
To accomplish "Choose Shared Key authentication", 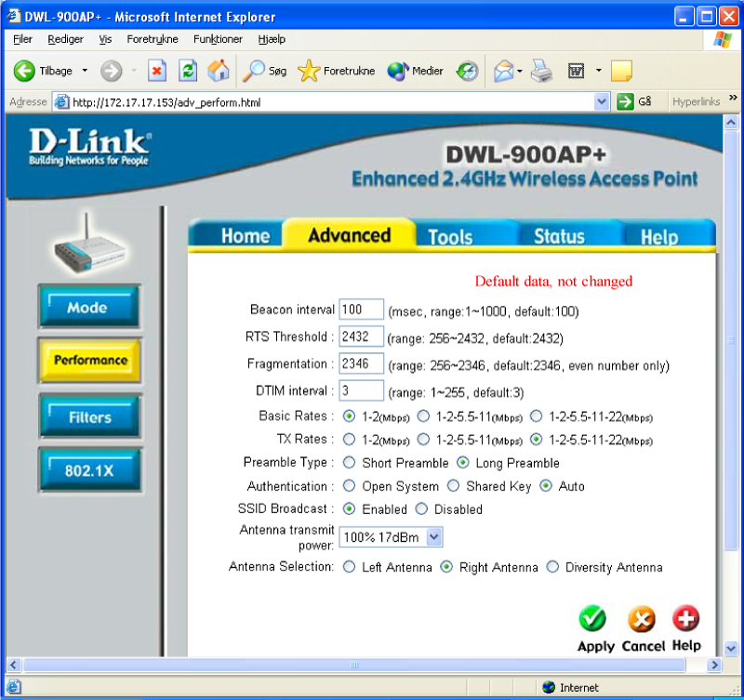I will (x=454, y=485).
